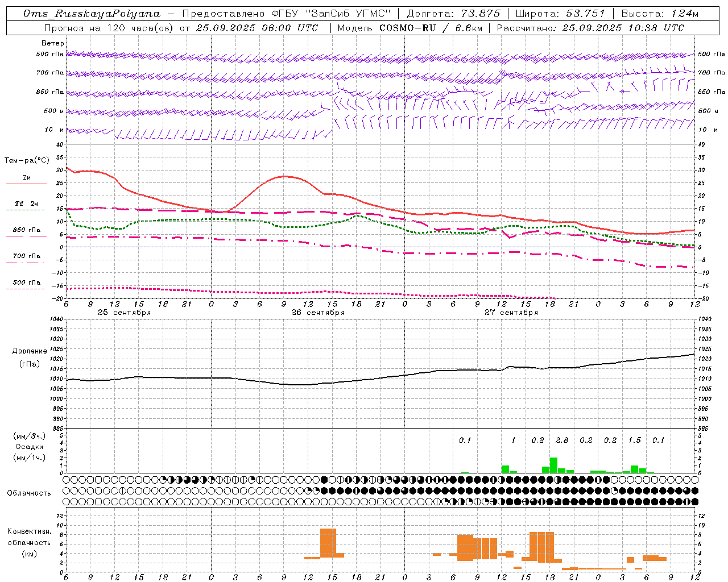
Task: Click the 'Td 2м' dew point legend entry
Action: coord(27,203)
